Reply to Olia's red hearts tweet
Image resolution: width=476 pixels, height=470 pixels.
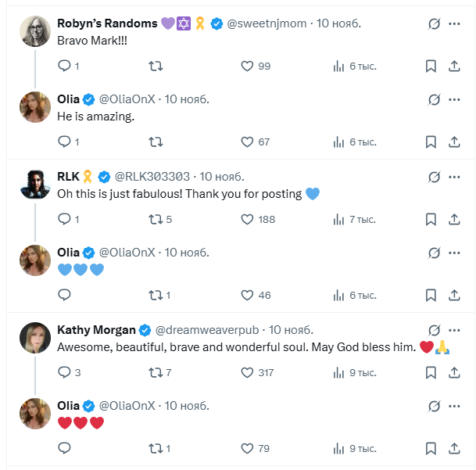click(65, 448)
